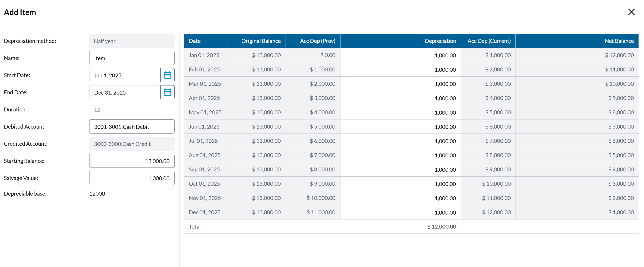Edit Jun 01, 2025 depreciation value
The height and width of the screenshot is (267, 644).
click(x=401, y=127)
